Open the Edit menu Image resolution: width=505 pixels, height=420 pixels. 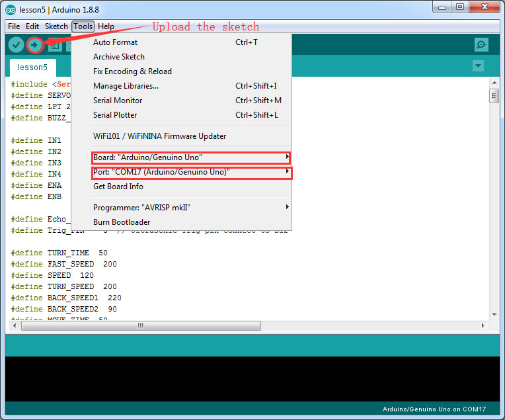32,26
